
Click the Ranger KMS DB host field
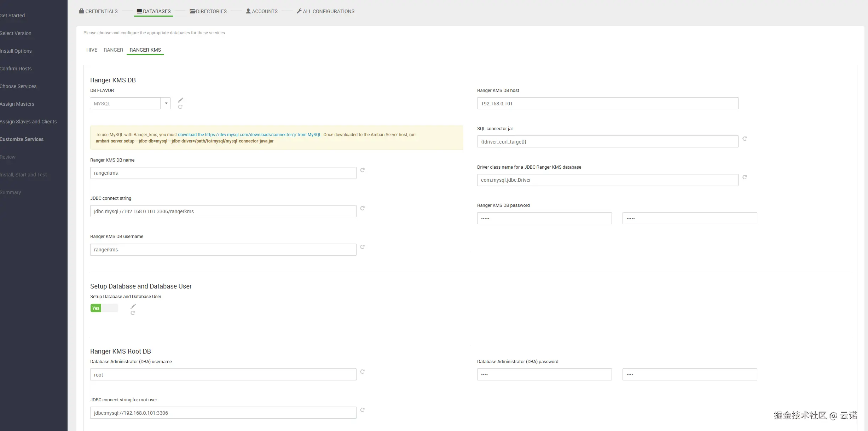point(607,104)
